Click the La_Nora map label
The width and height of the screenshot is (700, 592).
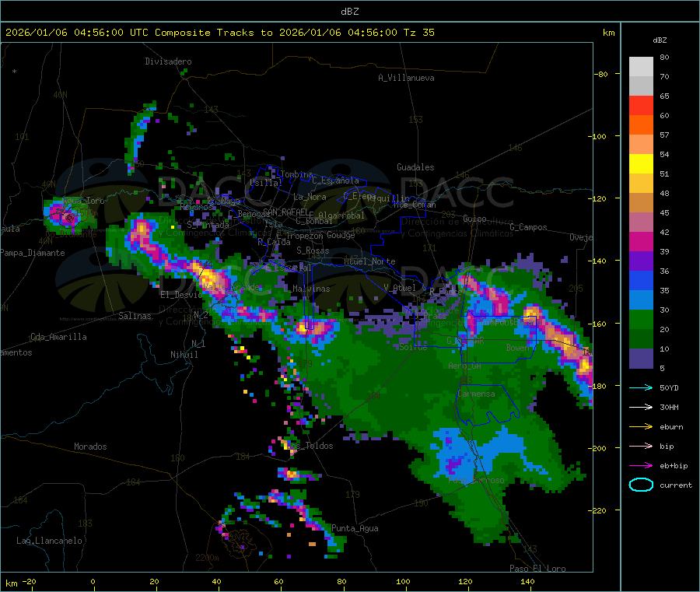[x=310, y=197]
